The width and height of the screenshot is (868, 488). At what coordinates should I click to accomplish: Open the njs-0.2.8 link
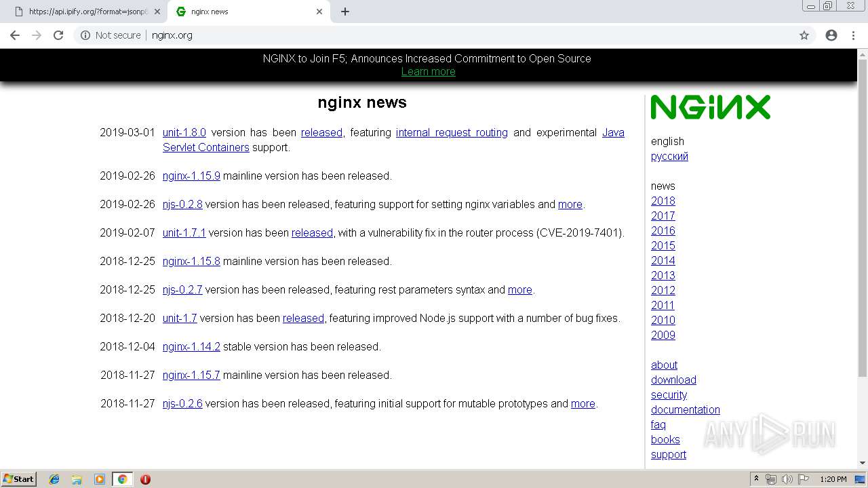tap(182, 205)
